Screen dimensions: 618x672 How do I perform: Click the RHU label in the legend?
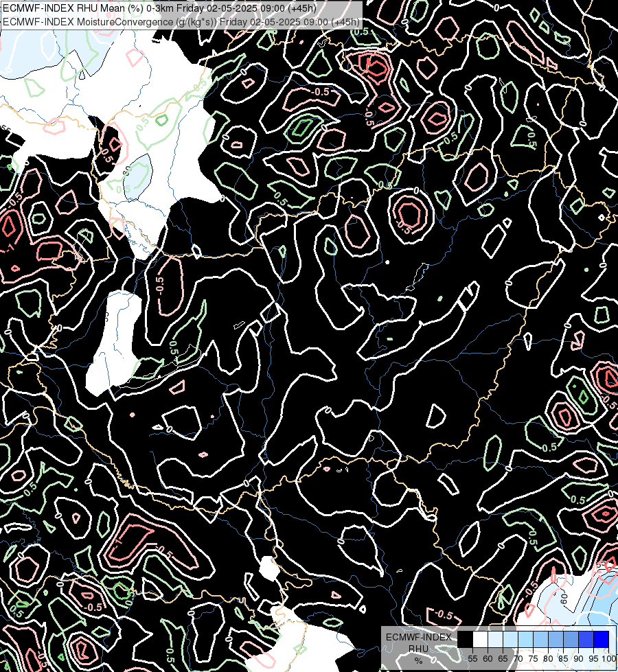418,649
